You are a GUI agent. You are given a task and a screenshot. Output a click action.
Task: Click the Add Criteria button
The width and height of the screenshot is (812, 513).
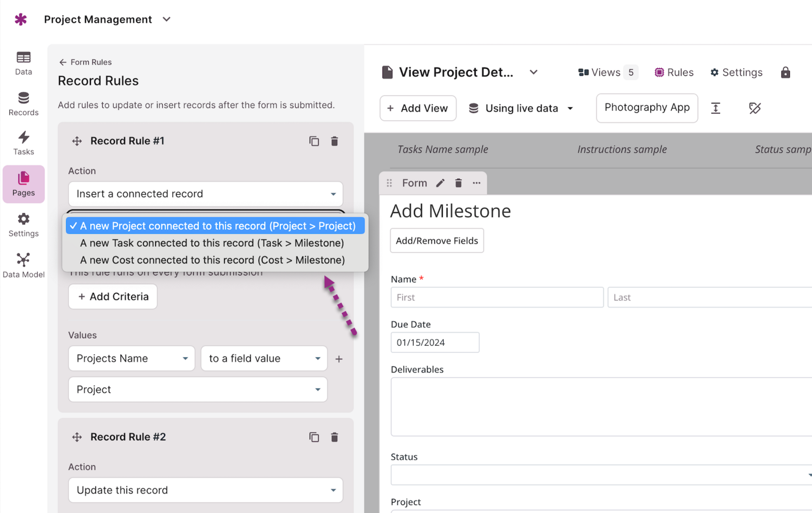point(113,297)
